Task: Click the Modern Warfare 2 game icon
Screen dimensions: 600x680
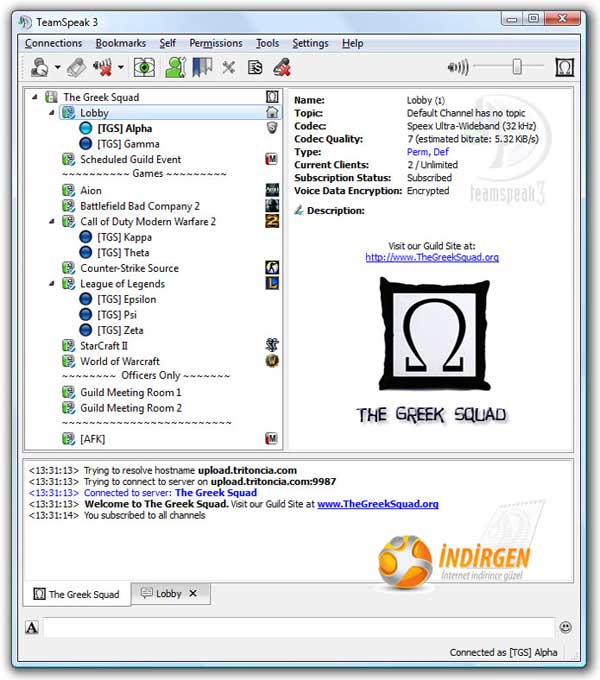Action: pos(272,221)
